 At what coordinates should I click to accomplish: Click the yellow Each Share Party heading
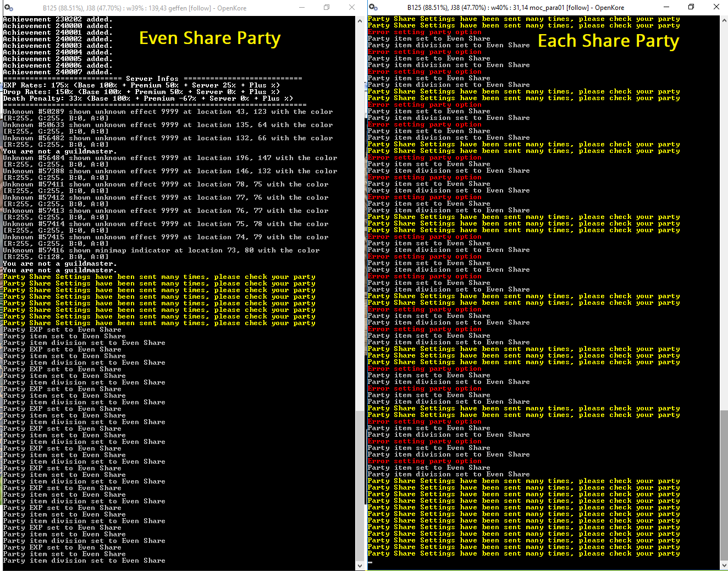pos(608,41)
